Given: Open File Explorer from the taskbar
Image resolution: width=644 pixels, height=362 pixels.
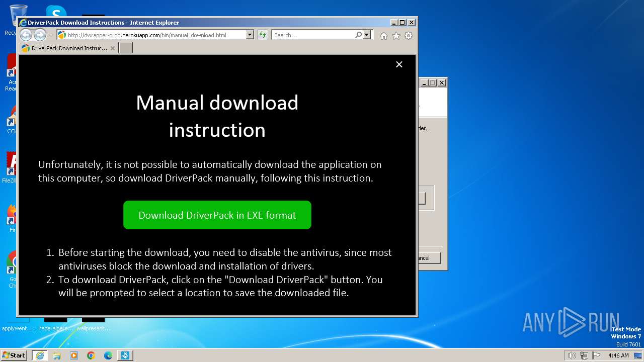Looking at the screenshot, I should click(x=57, y=355).
